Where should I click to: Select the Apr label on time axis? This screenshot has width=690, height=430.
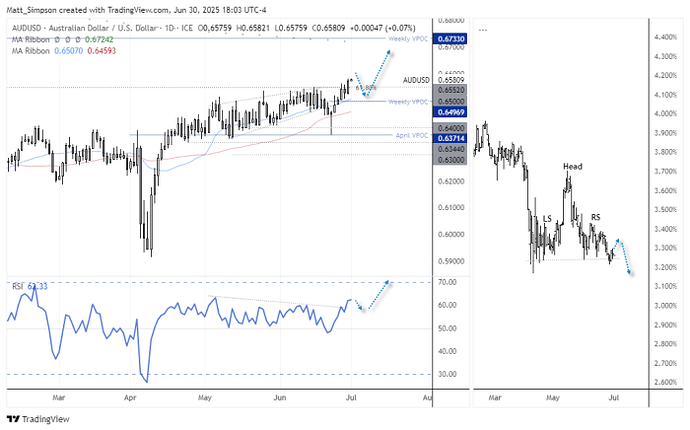130,397
